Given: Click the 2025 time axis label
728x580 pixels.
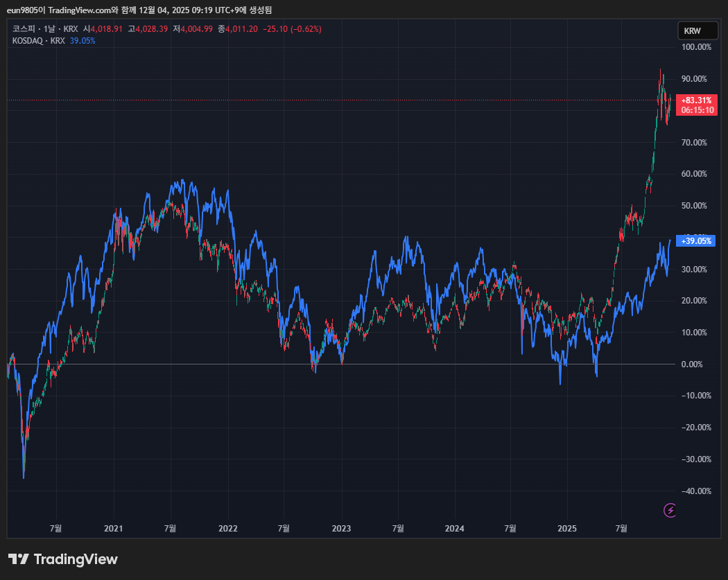Looking at the screenshot, I should (567, 529).
